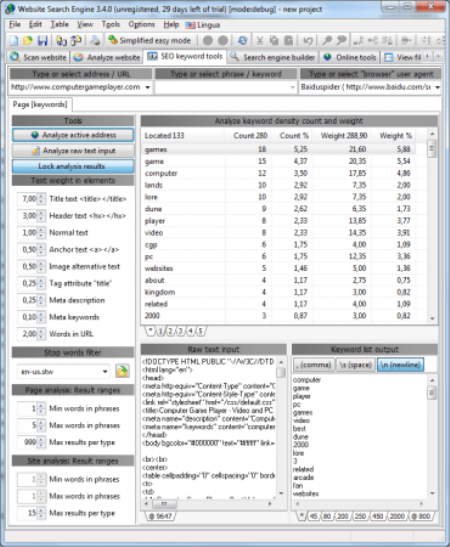Image resolution: width=450 pixels, height=547 pixels.
Task: Click the raw text input horizontal scrollbar
Action: [208, 504]
